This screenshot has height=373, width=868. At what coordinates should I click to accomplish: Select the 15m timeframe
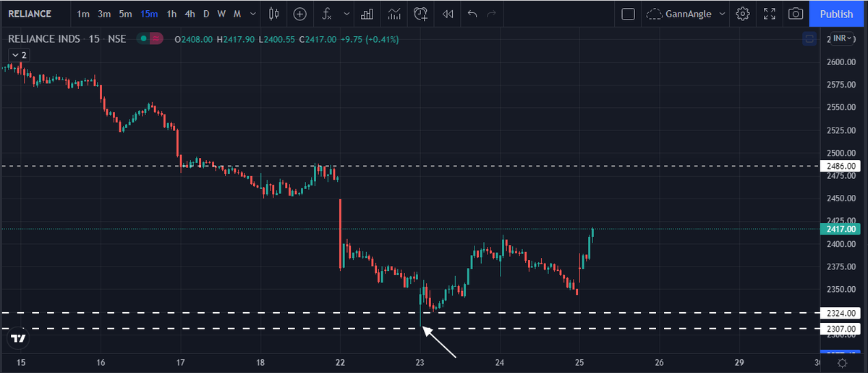coord(150,14)
